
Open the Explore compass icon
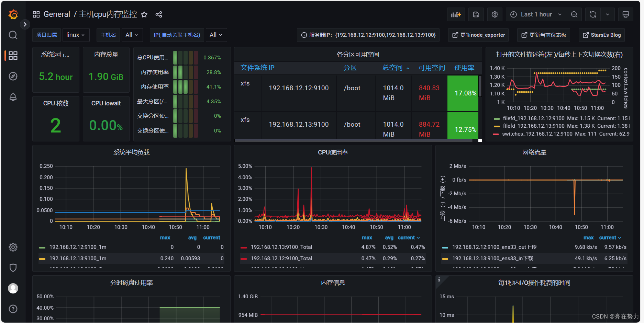(x=13, y=76)
